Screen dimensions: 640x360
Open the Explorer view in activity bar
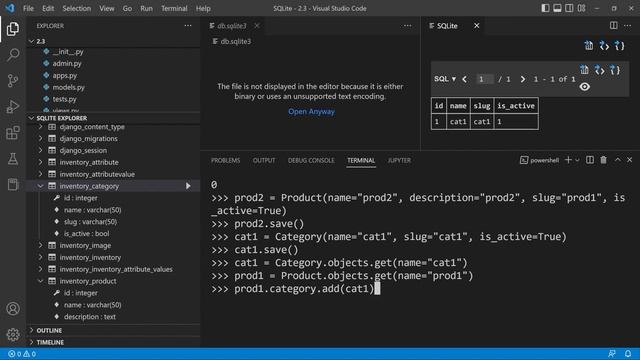pyautogui.click(x=13, y=29)
